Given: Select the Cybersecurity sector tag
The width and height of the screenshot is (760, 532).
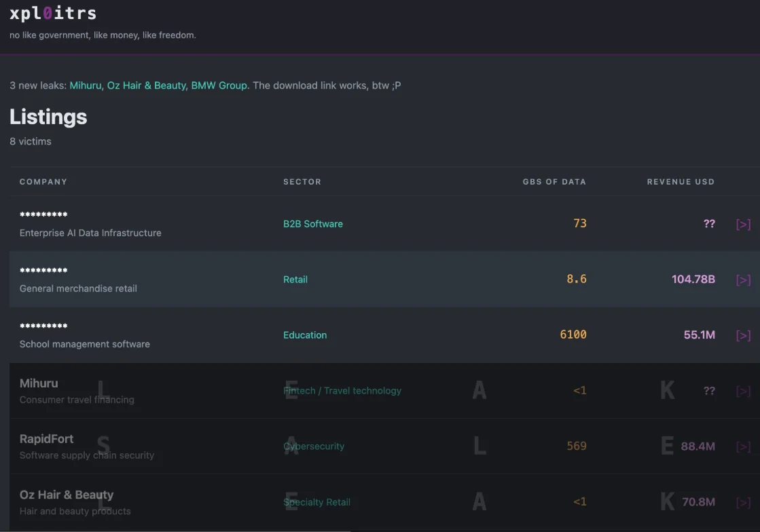Looking at the screenshot, I should 314,446.
